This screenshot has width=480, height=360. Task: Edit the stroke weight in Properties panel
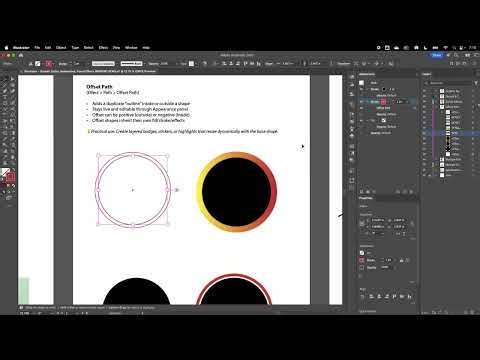tap(388, 260)
